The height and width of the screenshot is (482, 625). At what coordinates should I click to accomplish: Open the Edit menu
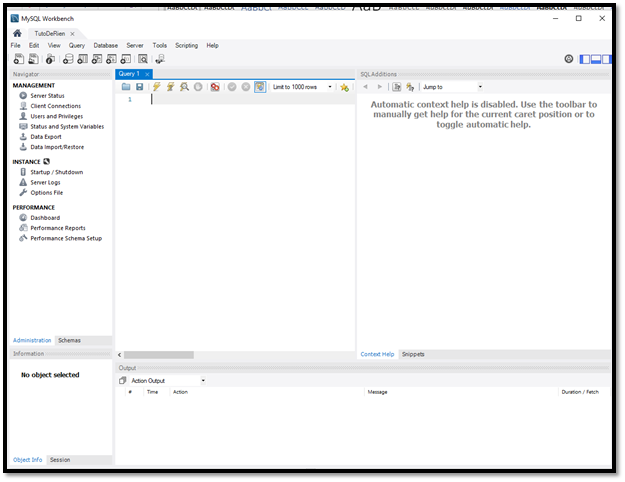[x=34, y=45]
